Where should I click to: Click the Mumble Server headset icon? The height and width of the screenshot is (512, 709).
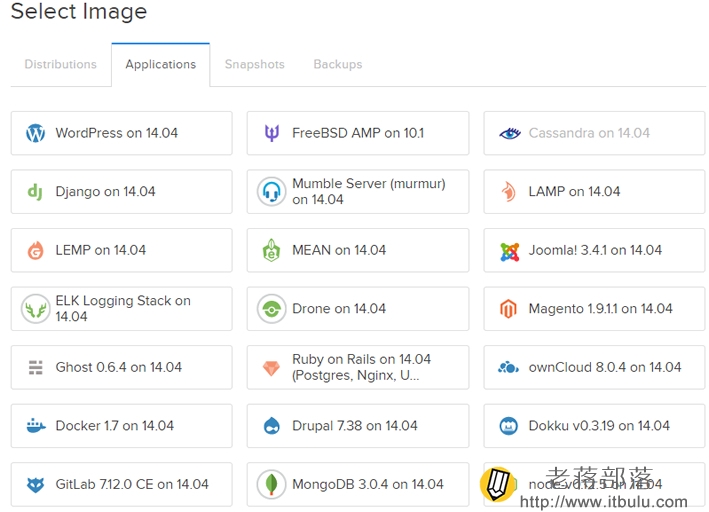(271, 191)
